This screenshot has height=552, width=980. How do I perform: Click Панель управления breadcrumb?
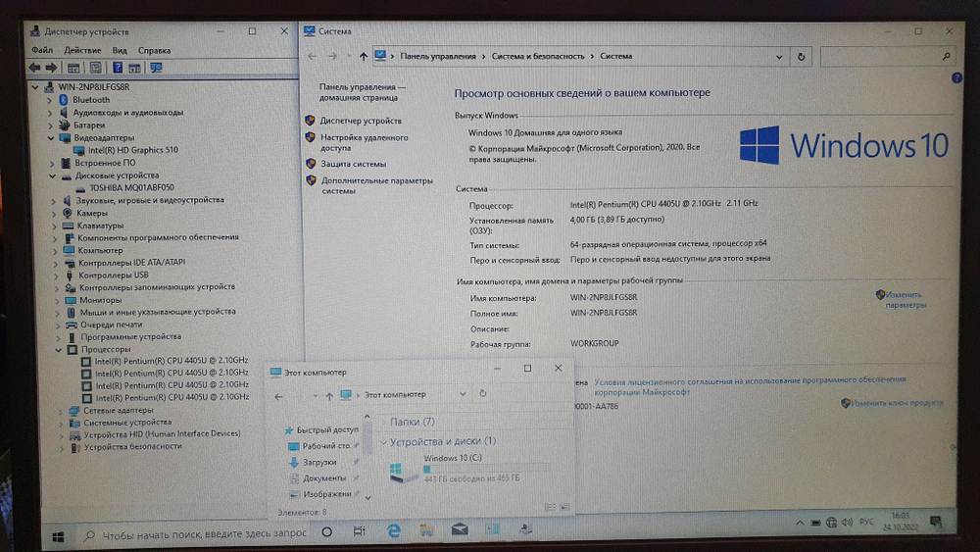(x=437, y=56)
